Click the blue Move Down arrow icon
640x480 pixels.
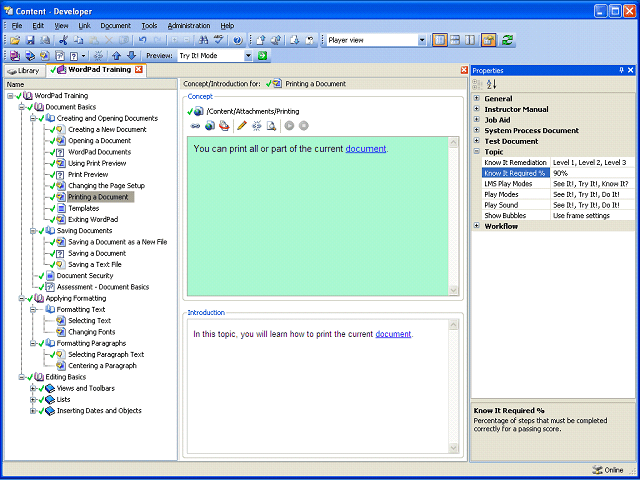(131, 56)
